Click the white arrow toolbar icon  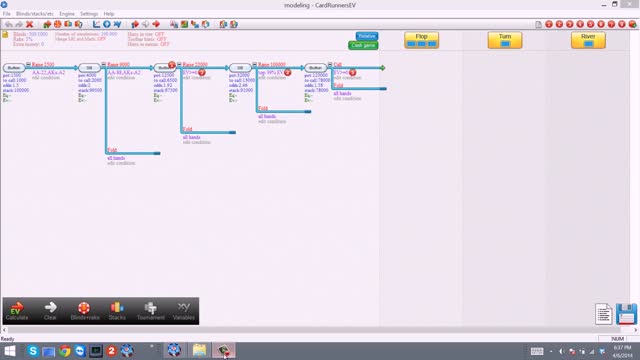(x=145, y=24)
